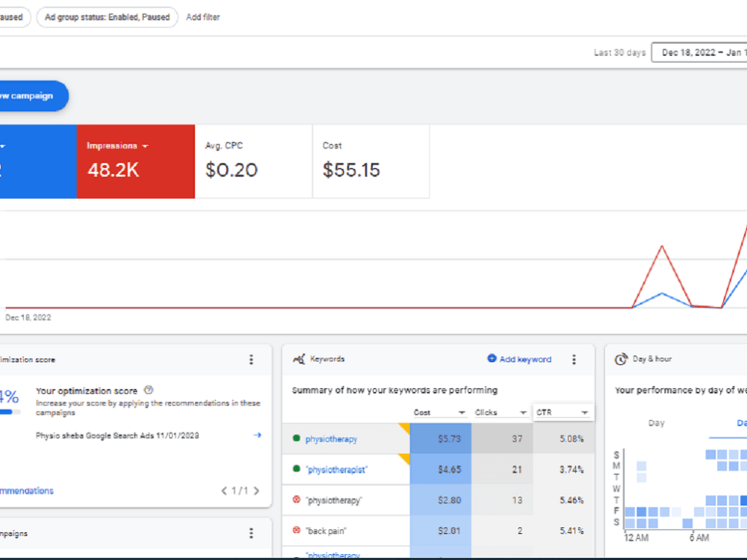Click red paused icon for "back pain" keyword
Screen dimensions: 747x560
[x=297, y=530]
